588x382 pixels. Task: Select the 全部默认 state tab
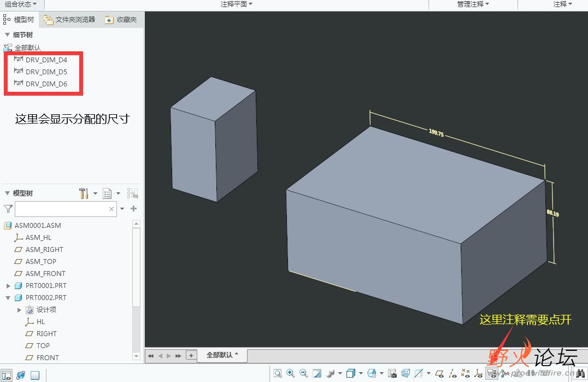pyautogui.click(x=222, y=355)
